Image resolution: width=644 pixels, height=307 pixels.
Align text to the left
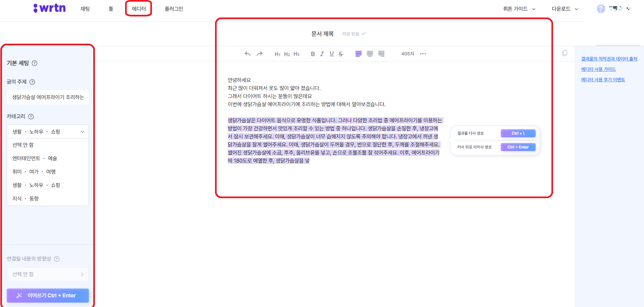coord(359,54)
